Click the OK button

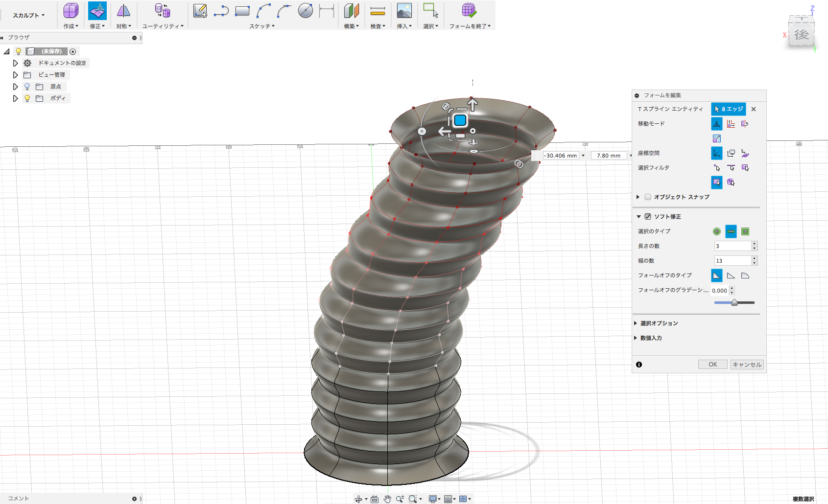point(712,365)
